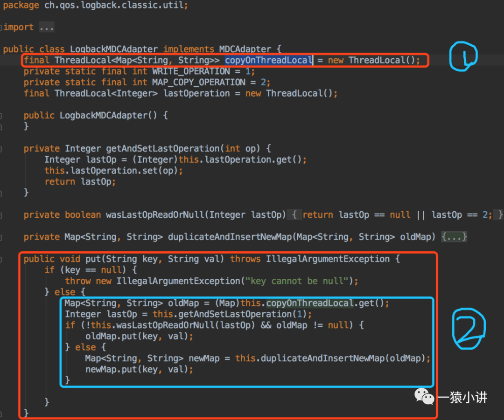The width and height of the screenshot is (504, 420).
Task: Click the return lastOp; statement
Action: coord(80,182)
